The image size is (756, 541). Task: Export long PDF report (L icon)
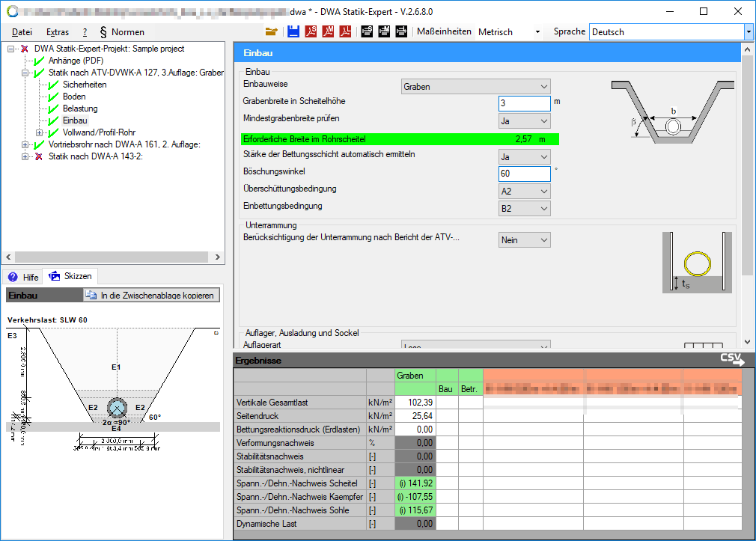point(345,31)
